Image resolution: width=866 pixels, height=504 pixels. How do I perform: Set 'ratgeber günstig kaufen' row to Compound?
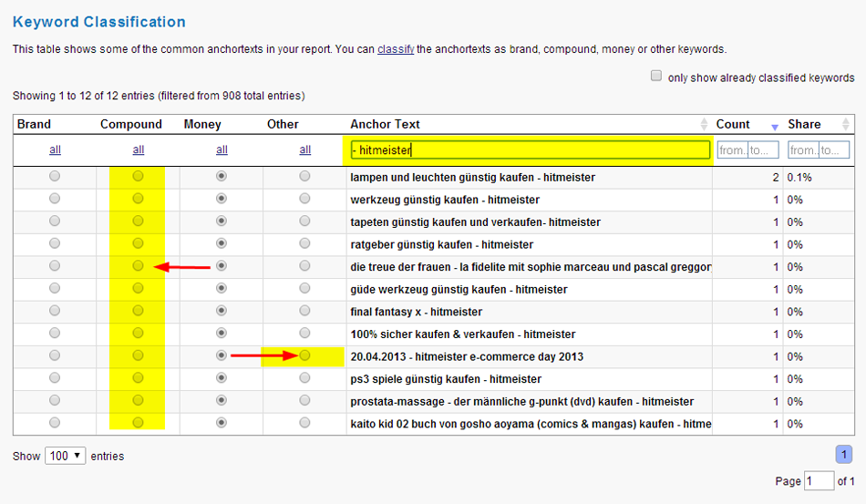(138, 243)
